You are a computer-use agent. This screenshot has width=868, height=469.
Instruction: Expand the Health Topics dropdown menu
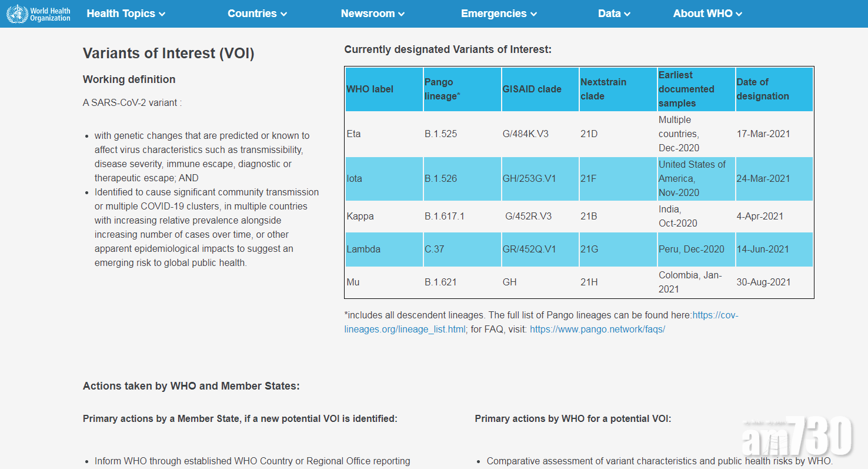[x=126, y=14]
